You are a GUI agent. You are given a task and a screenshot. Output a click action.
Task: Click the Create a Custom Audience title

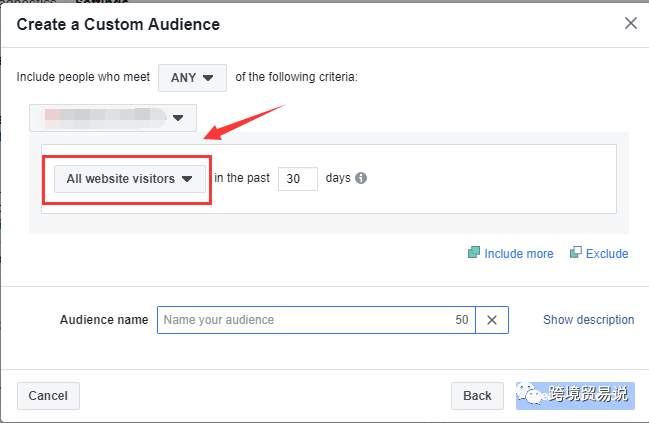pyautogui.click(x=119, y=23)
